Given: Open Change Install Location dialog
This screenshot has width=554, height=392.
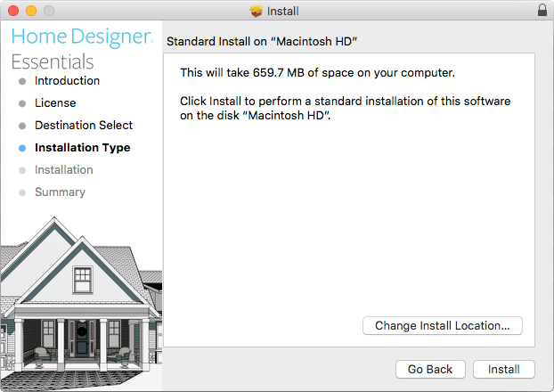Looking at the screenshot, I should point(443,325).
